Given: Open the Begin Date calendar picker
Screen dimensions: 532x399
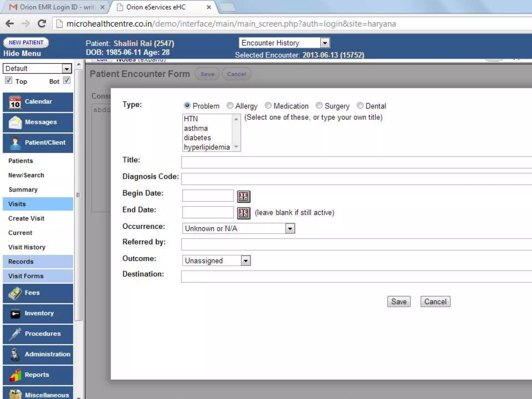Looking at the screenshot, I should coord(243,196).
